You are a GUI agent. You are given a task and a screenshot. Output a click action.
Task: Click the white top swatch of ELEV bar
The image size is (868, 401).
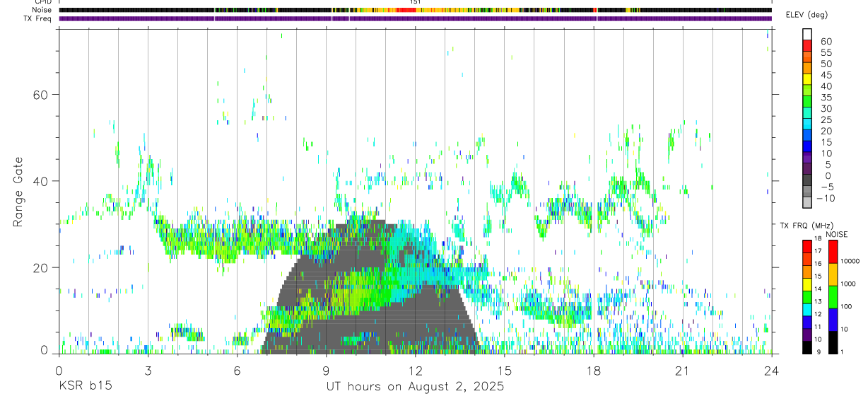click(x=807, y=34)
